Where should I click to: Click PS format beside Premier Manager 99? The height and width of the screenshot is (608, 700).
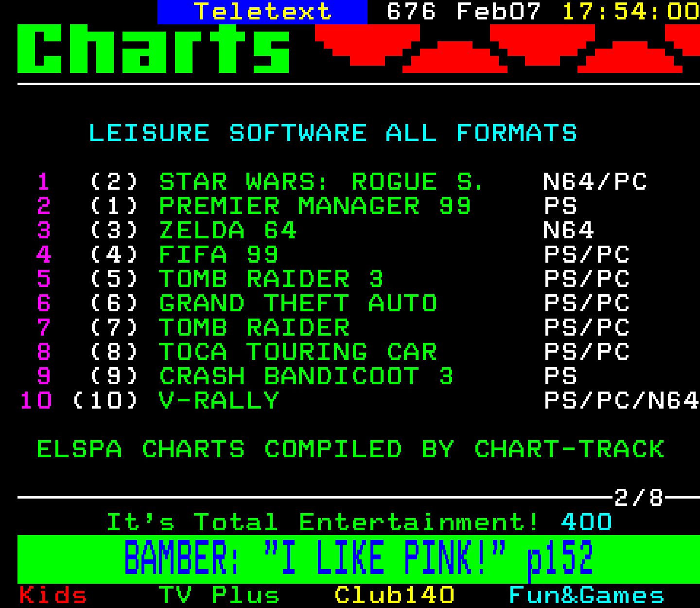click(x=560, y=206)
